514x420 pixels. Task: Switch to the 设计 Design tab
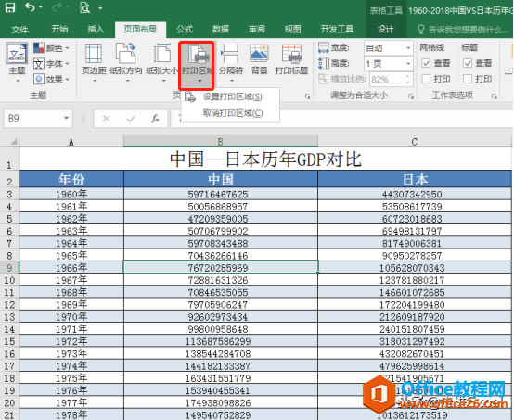pos(385,30)
